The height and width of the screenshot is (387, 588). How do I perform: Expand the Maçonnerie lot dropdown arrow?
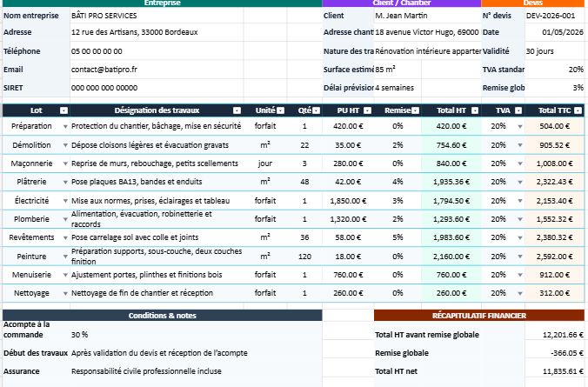(x=65, y=163)
